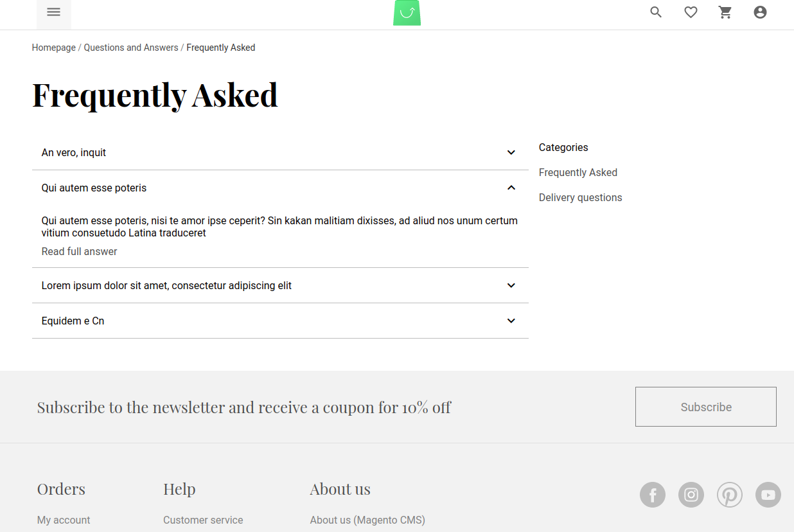Screen dimensions: 794x532
Task: Collapse the "Qui autem esse poteris" chevron
Action: click(x=511, y=188)
